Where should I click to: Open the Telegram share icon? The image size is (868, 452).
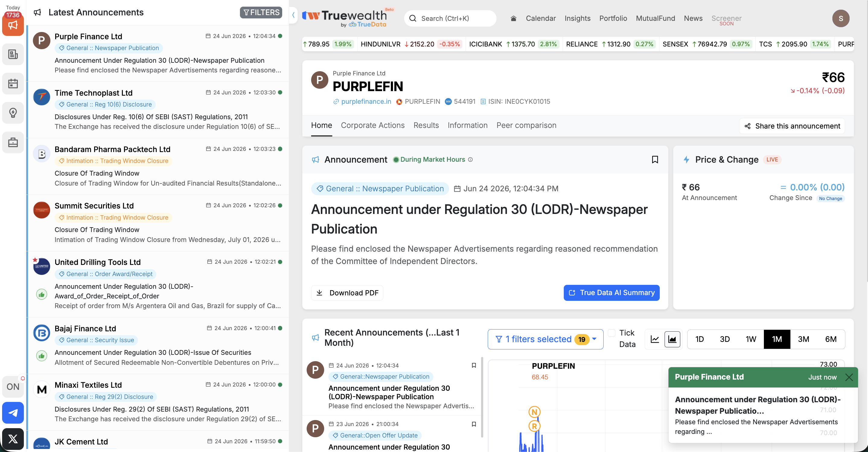tap(13, 412)
